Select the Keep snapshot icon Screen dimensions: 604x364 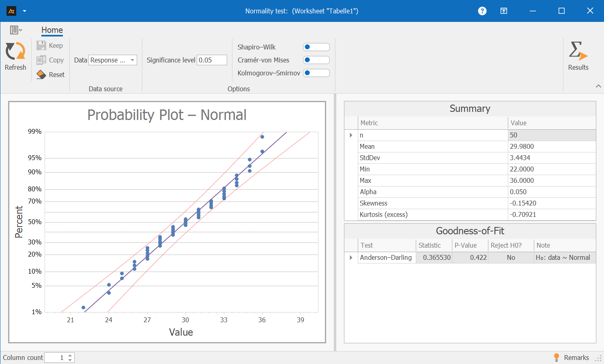pos(42,45)
